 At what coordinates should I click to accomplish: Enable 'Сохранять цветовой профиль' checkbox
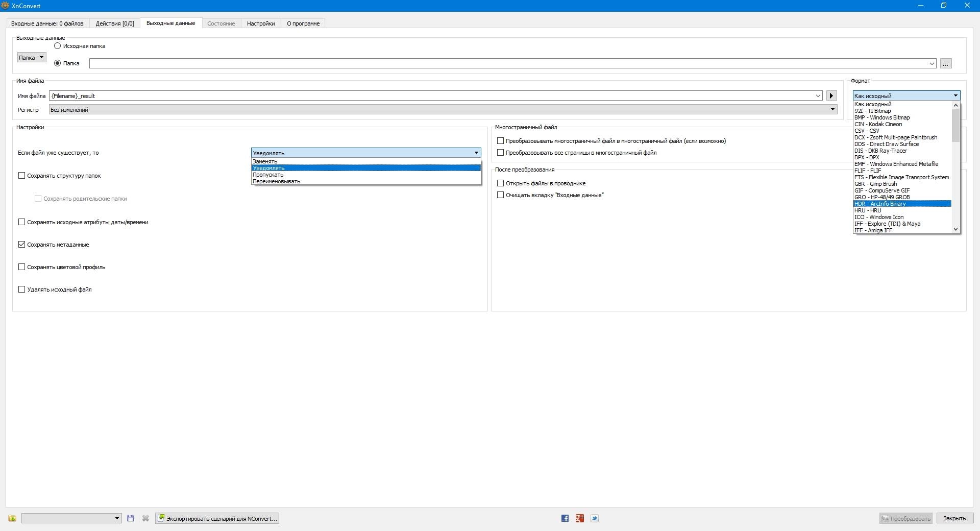click(22, 267)
